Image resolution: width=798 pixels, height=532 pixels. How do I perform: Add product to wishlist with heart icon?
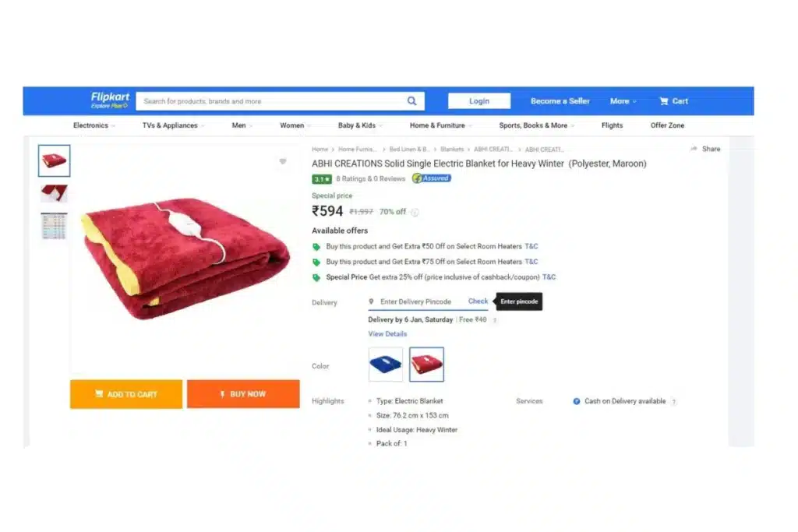click(283, 161)
